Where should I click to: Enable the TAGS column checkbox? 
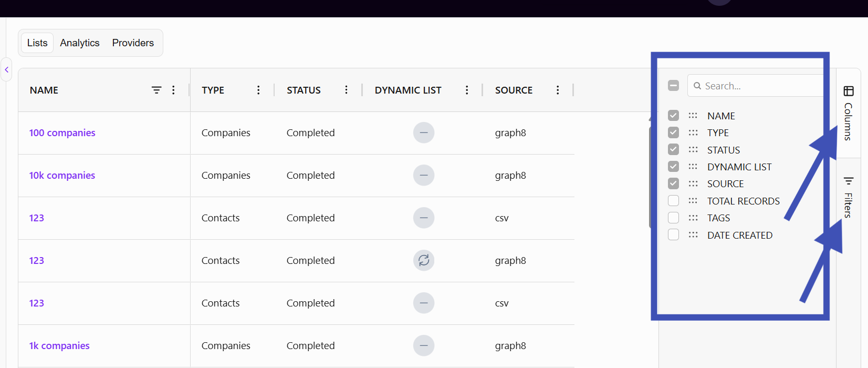674,218
